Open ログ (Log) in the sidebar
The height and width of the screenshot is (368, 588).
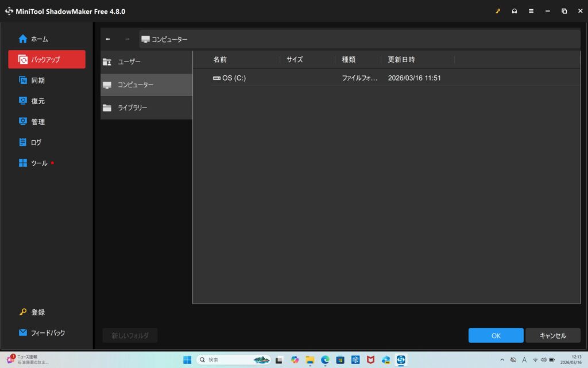(x=36, y=143)
